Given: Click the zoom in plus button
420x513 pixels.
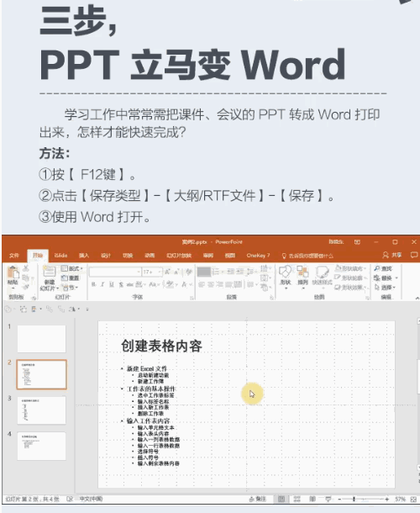Looking at the screenshot, I should [x=387, y=500].
